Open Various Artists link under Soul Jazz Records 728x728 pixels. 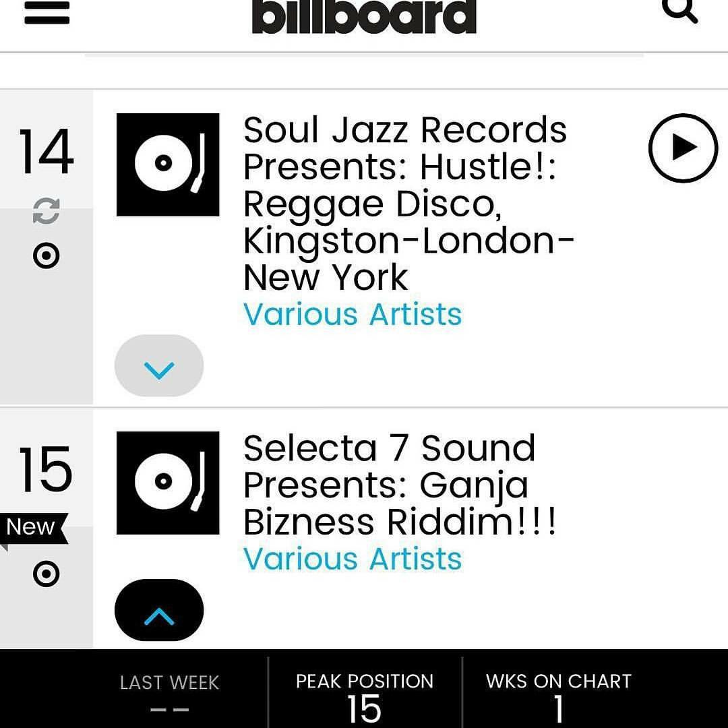coord(353,315)
